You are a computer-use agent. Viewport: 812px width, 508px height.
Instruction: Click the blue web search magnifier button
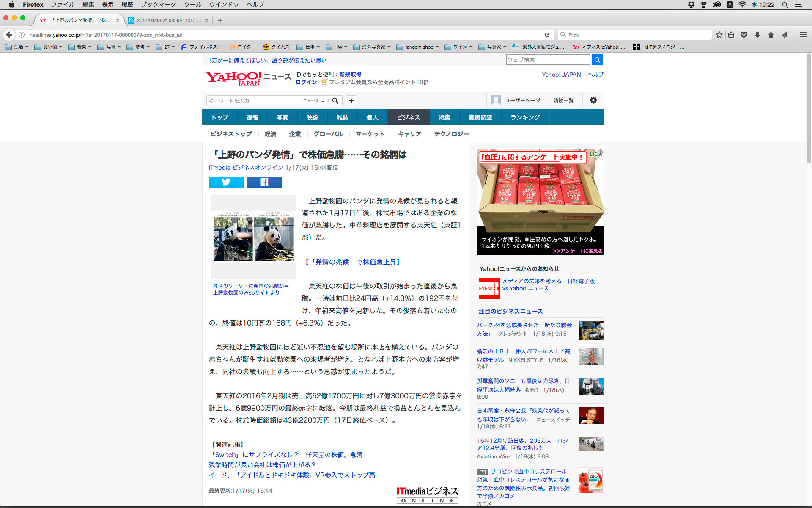[597, 60]
